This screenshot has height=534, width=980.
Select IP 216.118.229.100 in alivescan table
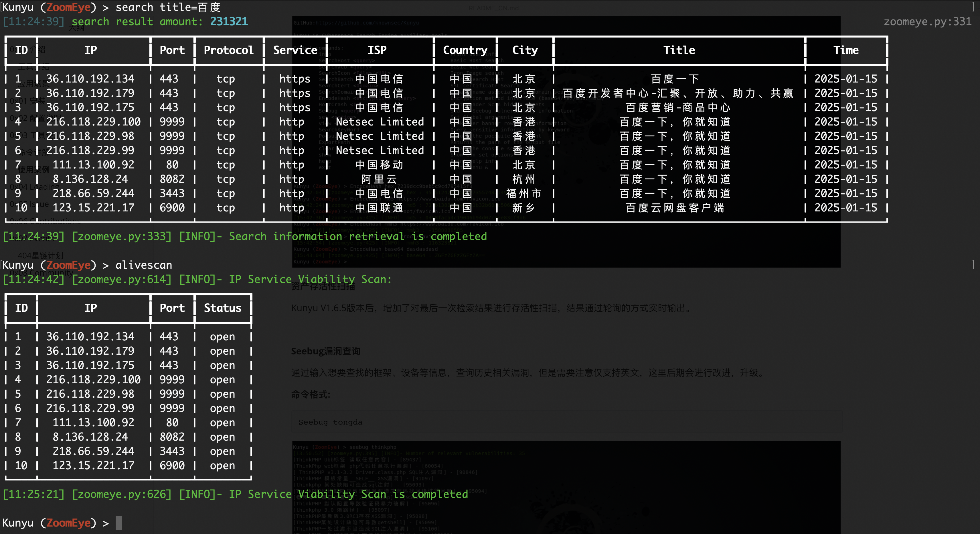93,379
